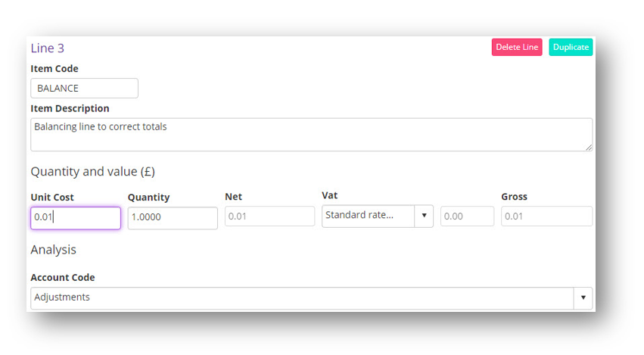Select the Gross label
The width and height of the screenshot is (644, 355).
pyautogui.click(x=514, y=197)
